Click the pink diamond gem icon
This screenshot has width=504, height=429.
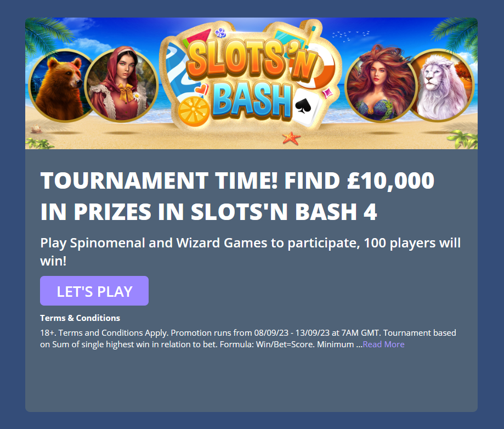(x=328, y=93)
